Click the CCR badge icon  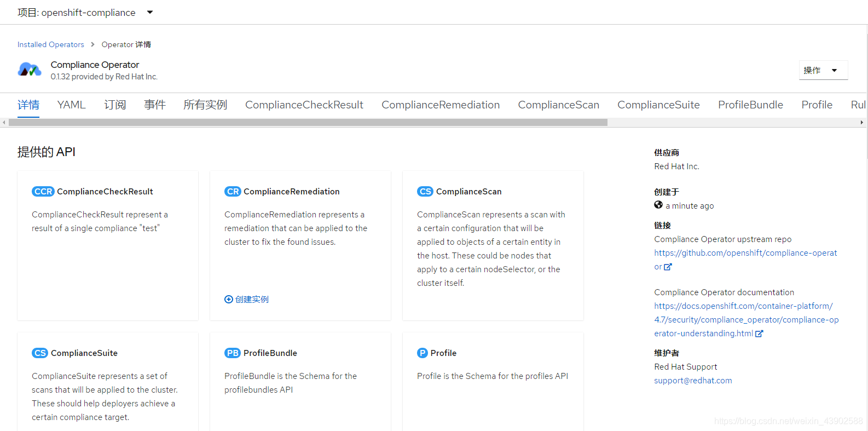point(43,192)
